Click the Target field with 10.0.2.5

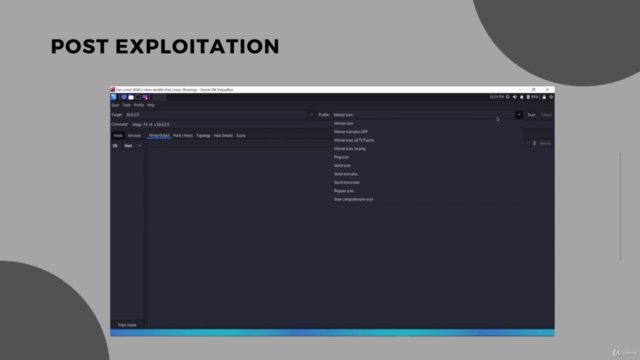coord(216,115)
